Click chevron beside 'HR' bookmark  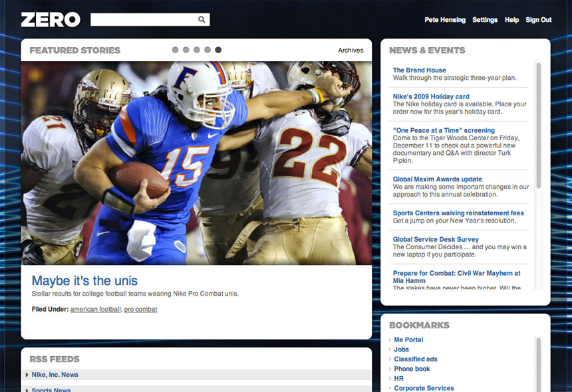[390, 378]
